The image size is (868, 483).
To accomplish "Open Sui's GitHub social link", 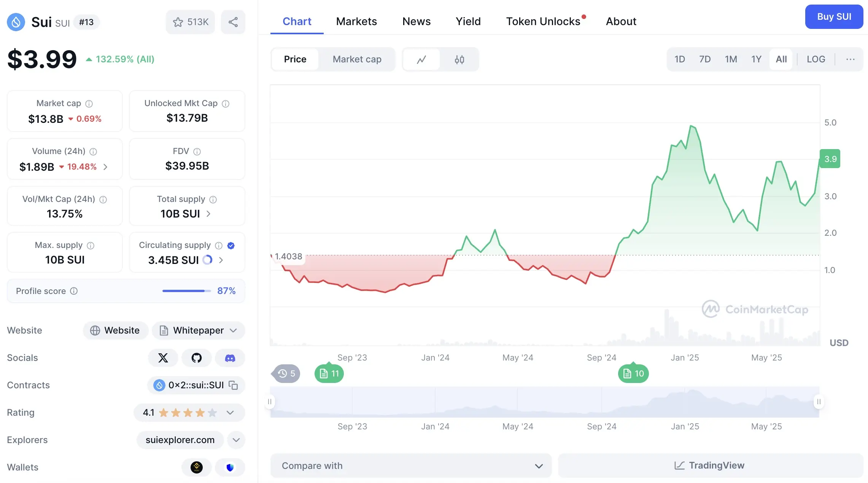I will click(197, 358).
